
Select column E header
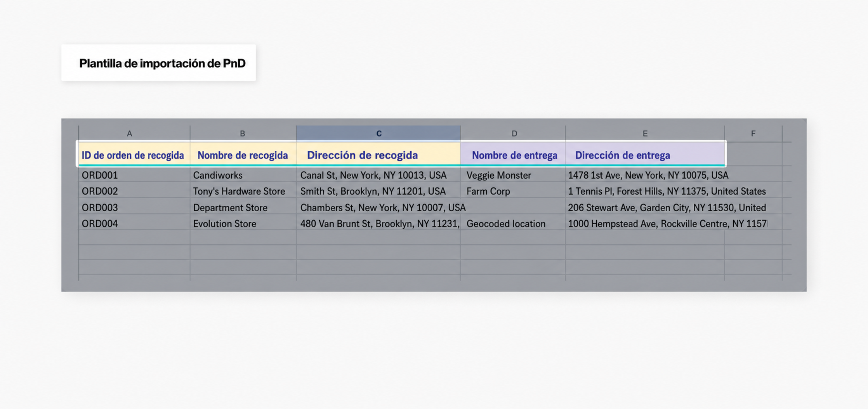(645, 133)
